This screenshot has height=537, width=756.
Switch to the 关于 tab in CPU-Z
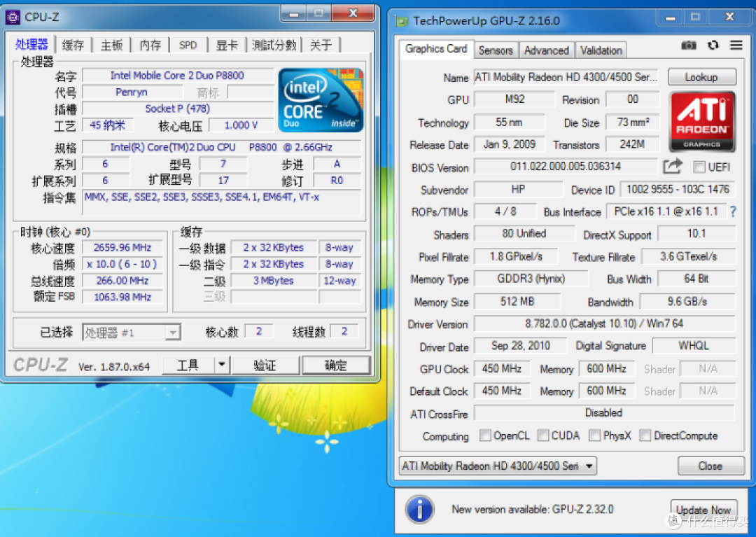[321, 46]
